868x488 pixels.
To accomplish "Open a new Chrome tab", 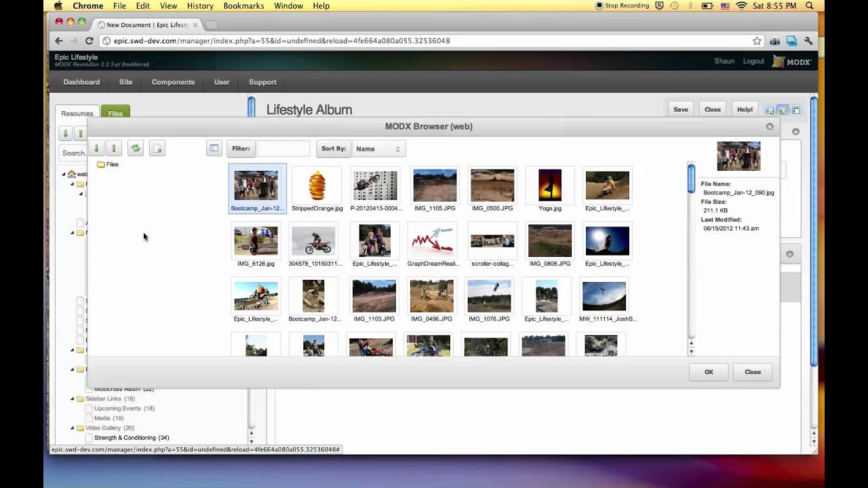I will (212, 25).
